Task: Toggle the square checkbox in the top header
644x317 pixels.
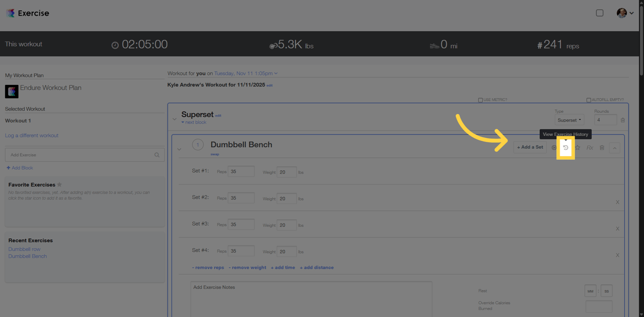Action: [x=600, y=13]
